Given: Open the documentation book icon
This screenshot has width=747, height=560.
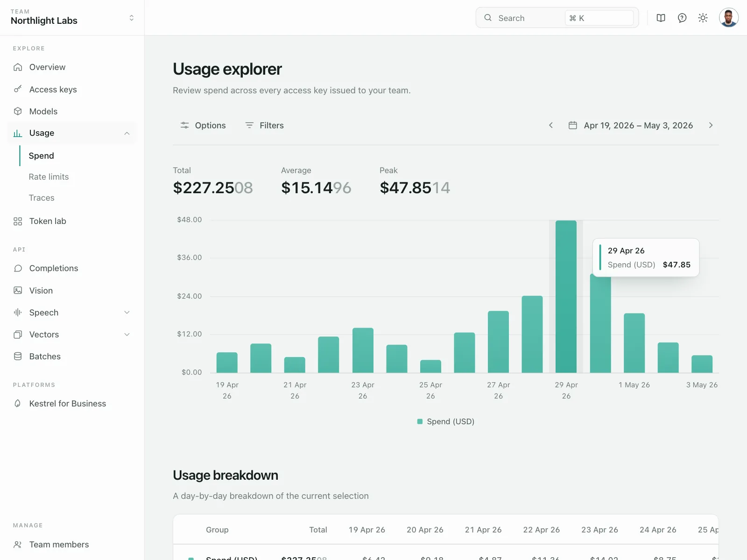Looking at the screenshot, I should point(661,18).
